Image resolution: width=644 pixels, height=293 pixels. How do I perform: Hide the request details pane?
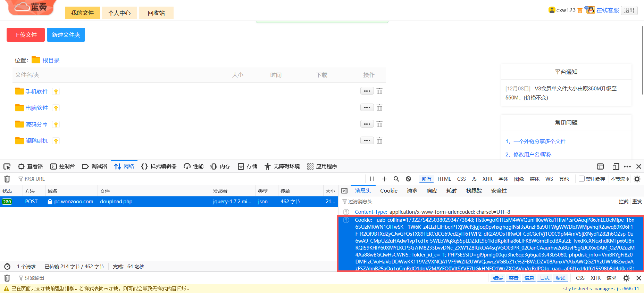pos(344,191)
